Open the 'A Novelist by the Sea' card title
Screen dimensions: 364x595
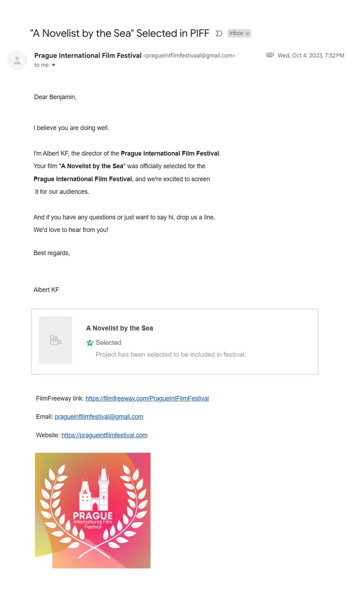[120, 328]
